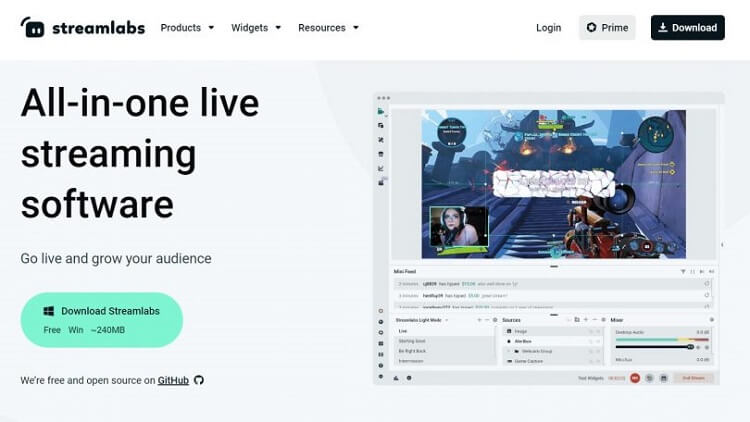Select the Alertbox source row
Viewport: 750px width, 422px height.
tap(553, 341)
